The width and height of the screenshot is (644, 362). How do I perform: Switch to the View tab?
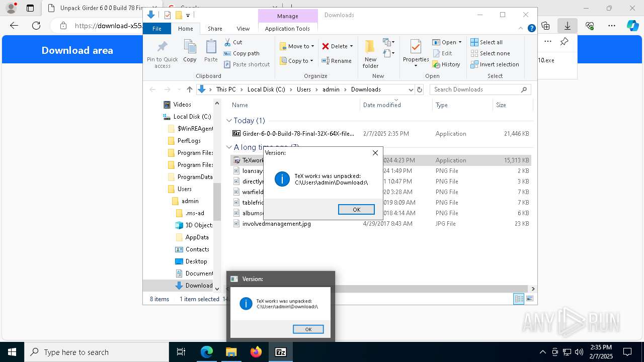tap(243, 29)
